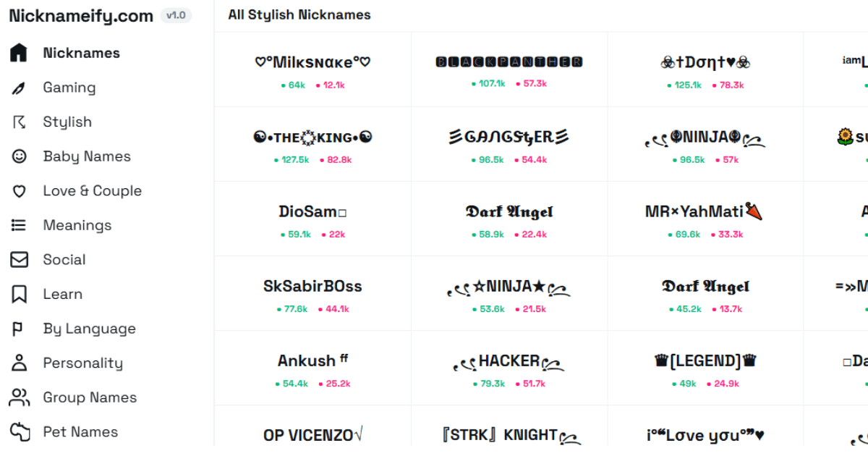Screen dimensions: 868x456
Task: Click the Gaming feather icon
Action: click(19, 88)
